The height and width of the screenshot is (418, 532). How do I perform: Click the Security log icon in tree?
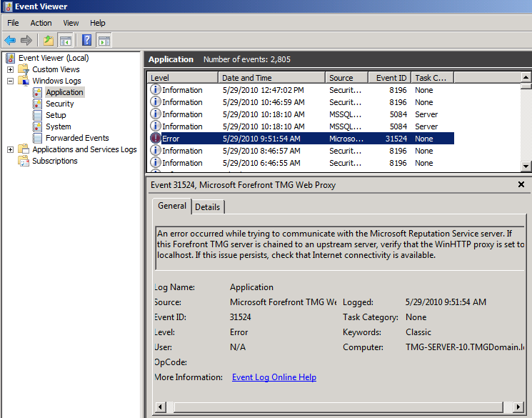(37, 104)
